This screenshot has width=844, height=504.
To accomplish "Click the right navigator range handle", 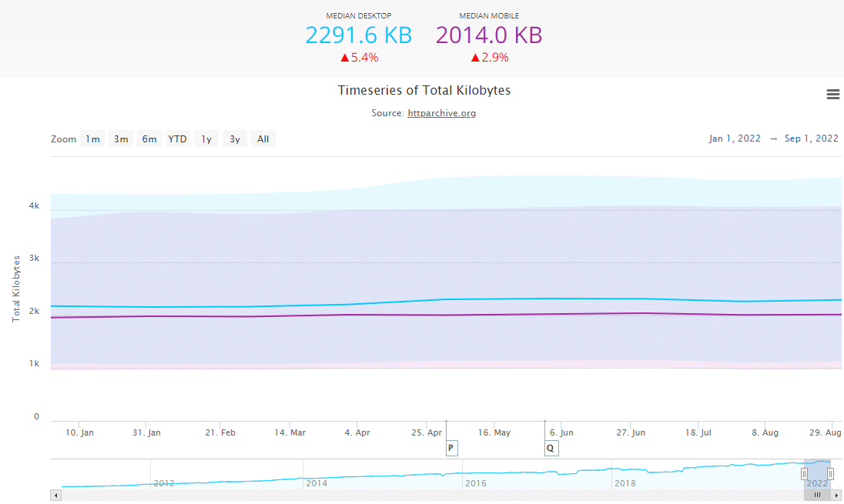I will point(830,474).
